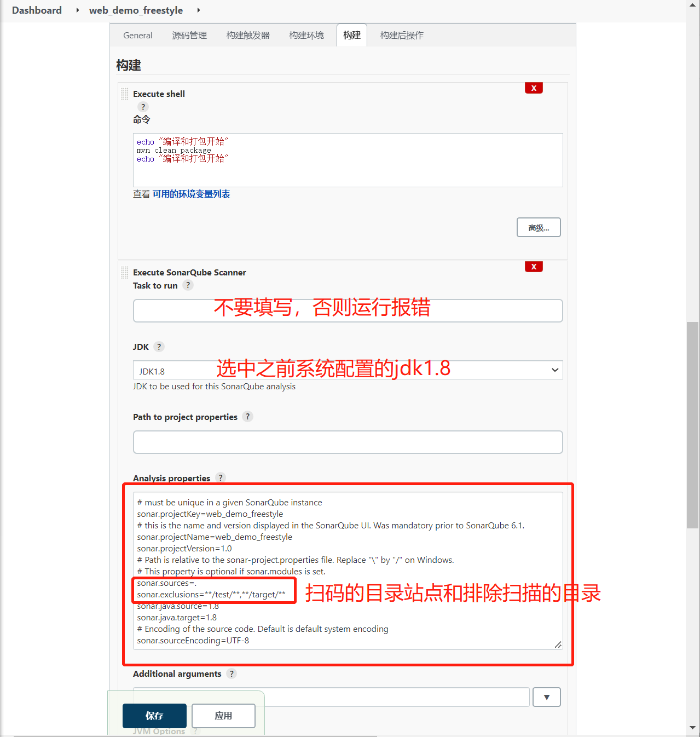Screen dimensions: 700x737
Task: Select the mvn clean package line
Action: coord(174,150)
